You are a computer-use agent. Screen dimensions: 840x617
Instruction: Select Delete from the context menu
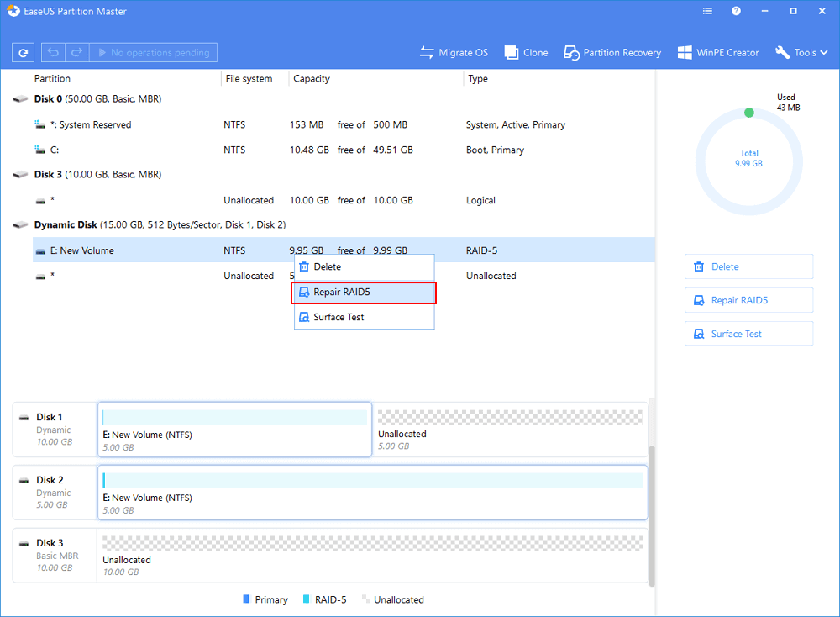[364, 267]
